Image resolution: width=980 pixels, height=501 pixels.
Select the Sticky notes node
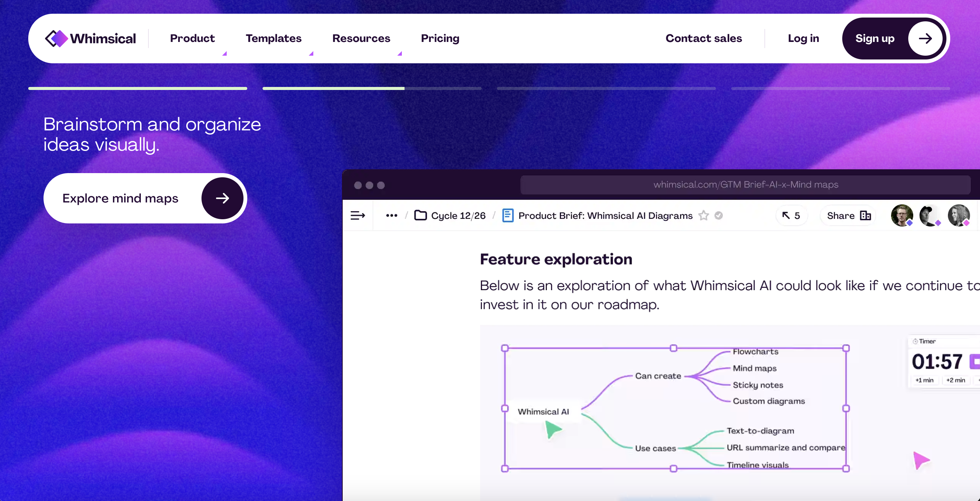[x=758, y=385]
